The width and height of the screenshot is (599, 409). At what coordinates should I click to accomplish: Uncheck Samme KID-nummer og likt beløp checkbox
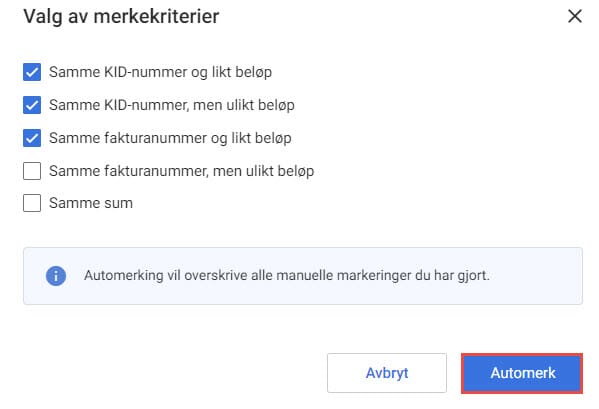(x=32, y=72)
